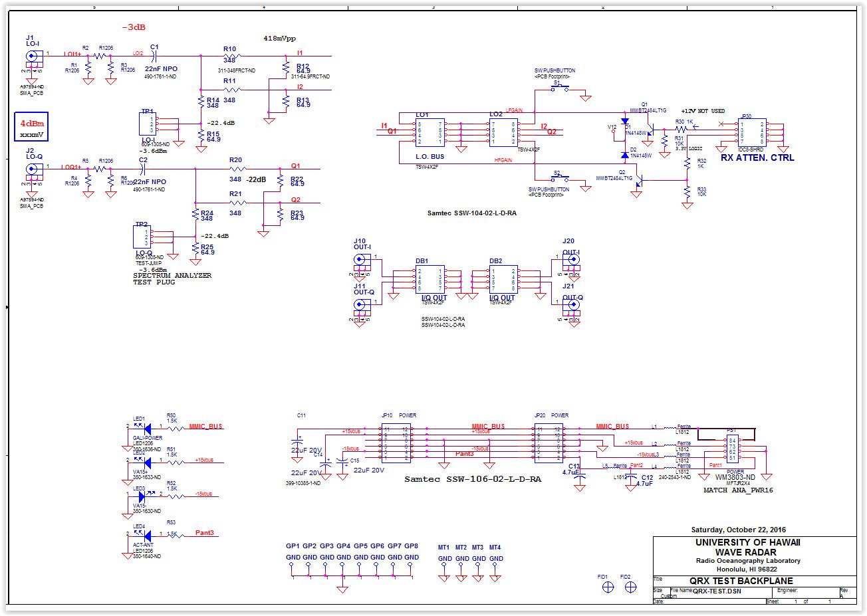Select the Q2 transistor symbol
The width and height of the screenshot is (867, 616).
point(638,180)
